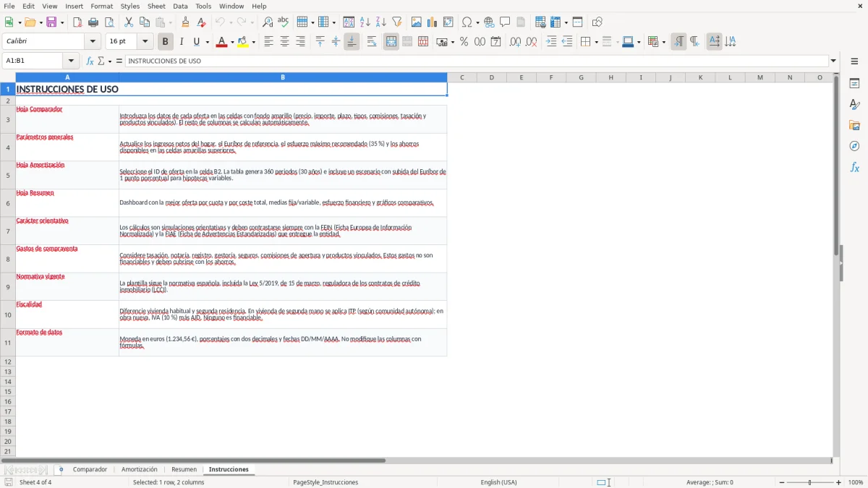Open the sidebar Navigator
Screen dimensions: 868x488
click(854, 146)
